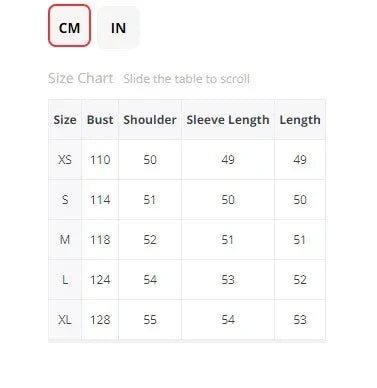Switch units to IN

(118, 28)
